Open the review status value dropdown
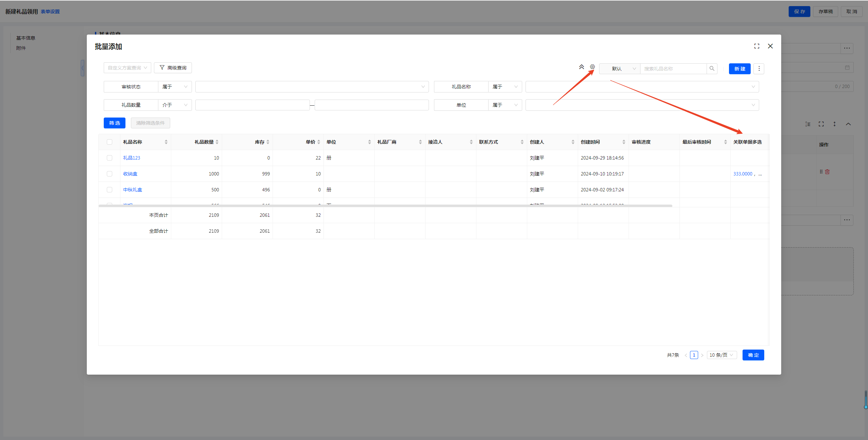This screenshot has width=868, height=440. 312,87
